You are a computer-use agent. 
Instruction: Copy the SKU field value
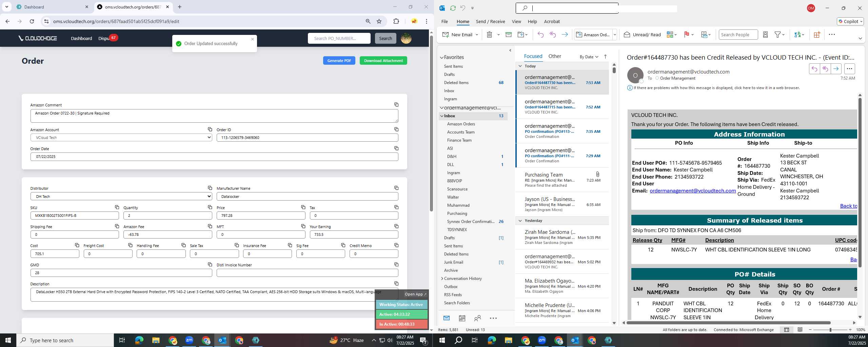pyautogui.click(x=117, y=207)
